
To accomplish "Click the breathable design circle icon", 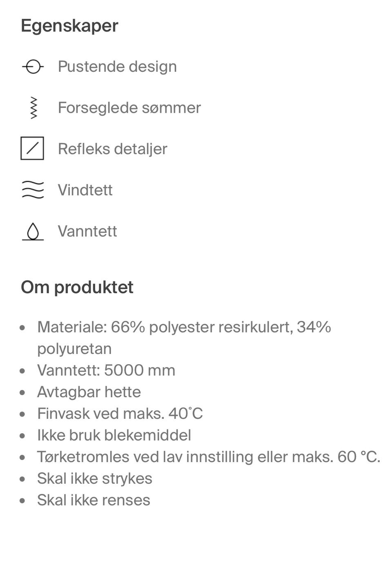I will (x=33, y=66).
